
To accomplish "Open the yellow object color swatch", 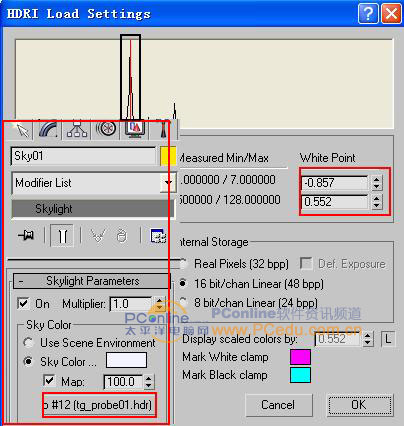I will [x=168, y=156].
